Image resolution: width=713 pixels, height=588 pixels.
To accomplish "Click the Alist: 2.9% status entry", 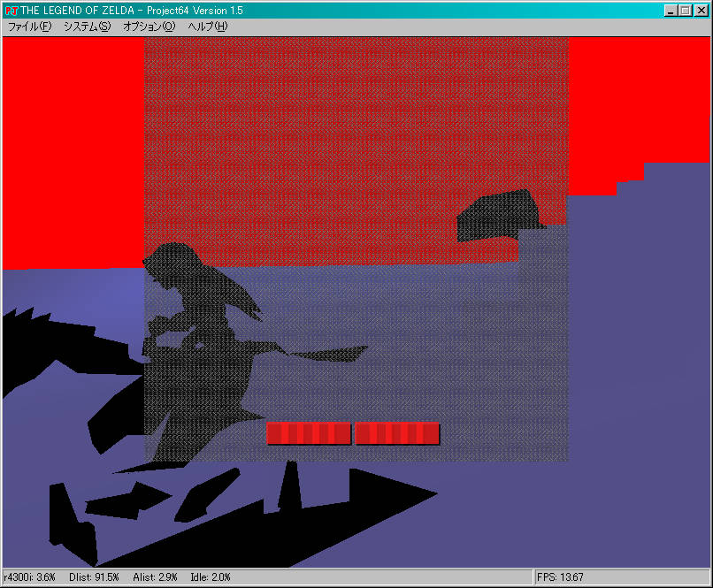I will tap(155, 577).
